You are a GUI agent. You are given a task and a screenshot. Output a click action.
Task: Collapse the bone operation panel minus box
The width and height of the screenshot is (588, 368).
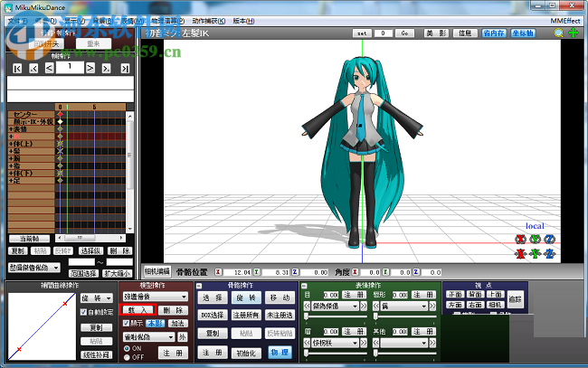point(199,286)
